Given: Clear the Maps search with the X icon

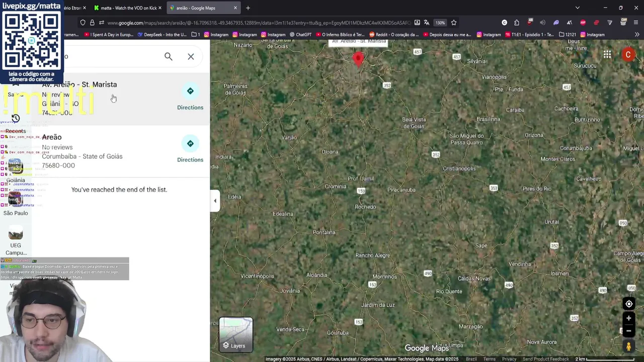Looking at the screenshot, I should click(x=191, y=56).
